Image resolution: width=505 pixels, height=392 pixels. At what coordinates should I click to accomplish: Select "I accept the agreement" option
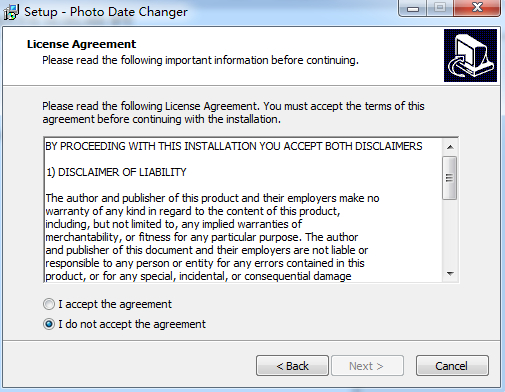(x=49, y=304)
